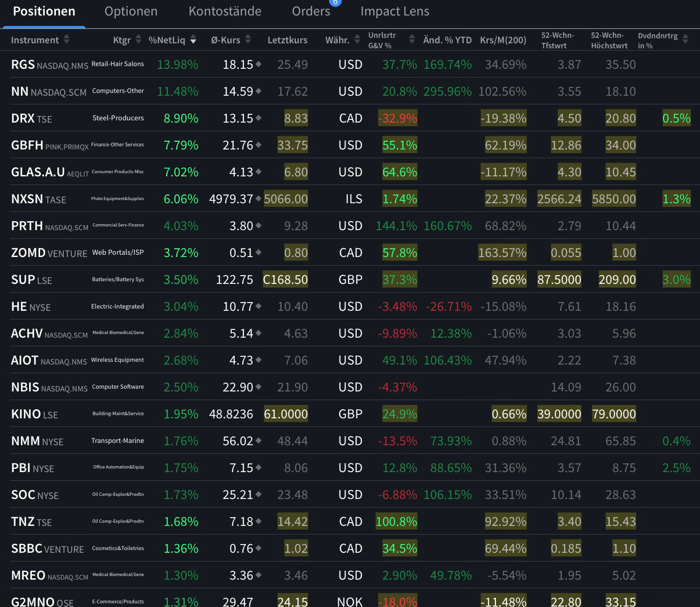
Task: Click the 52-Wchn-Höchstwrt column header
Action: tap(609, 40)
